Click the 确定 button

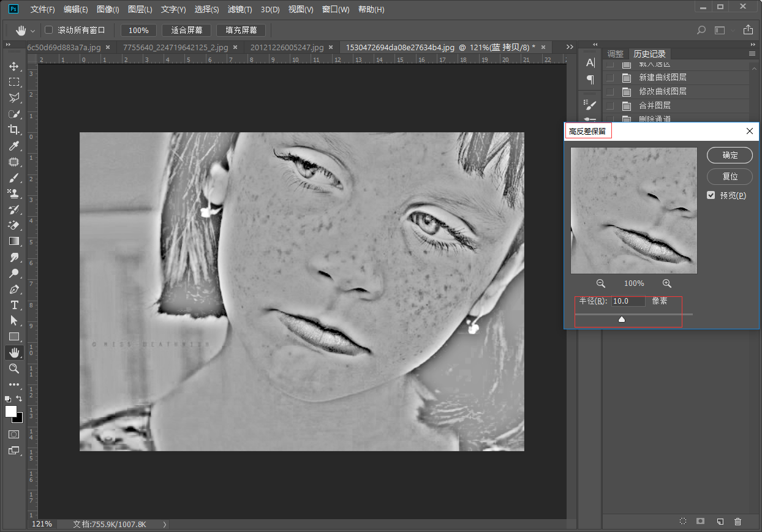[x=730, y=155]
